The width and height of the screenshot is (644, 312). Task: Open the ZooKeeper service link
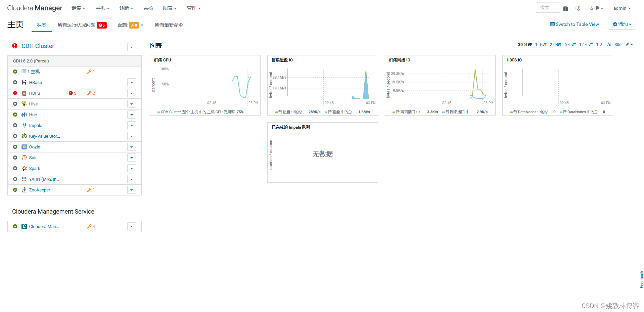[39, 190]
